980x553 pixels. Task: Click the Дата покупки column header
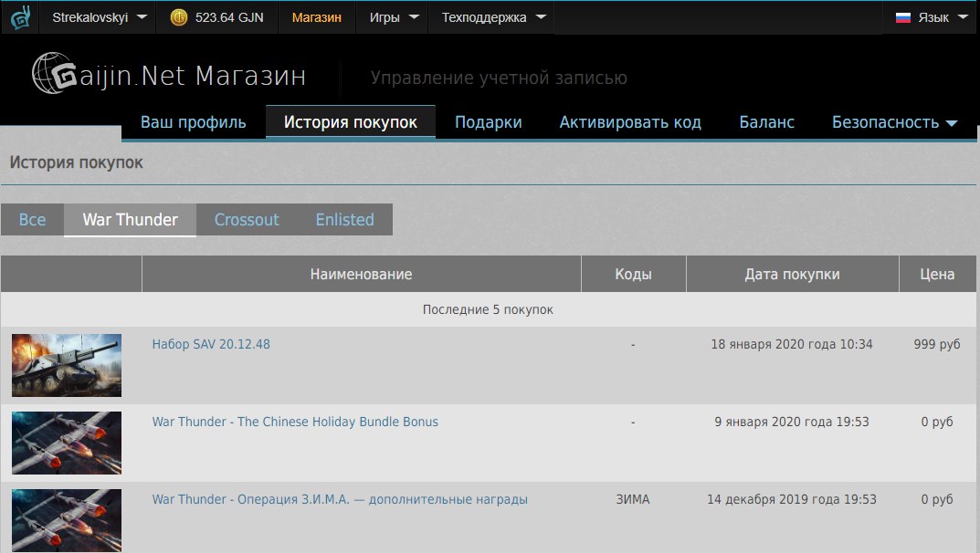point(793,274)
